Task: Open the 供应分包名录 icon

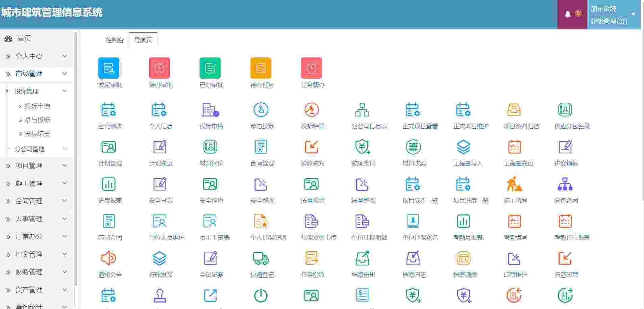Action: pyautogui.click(x=565, y=110)
